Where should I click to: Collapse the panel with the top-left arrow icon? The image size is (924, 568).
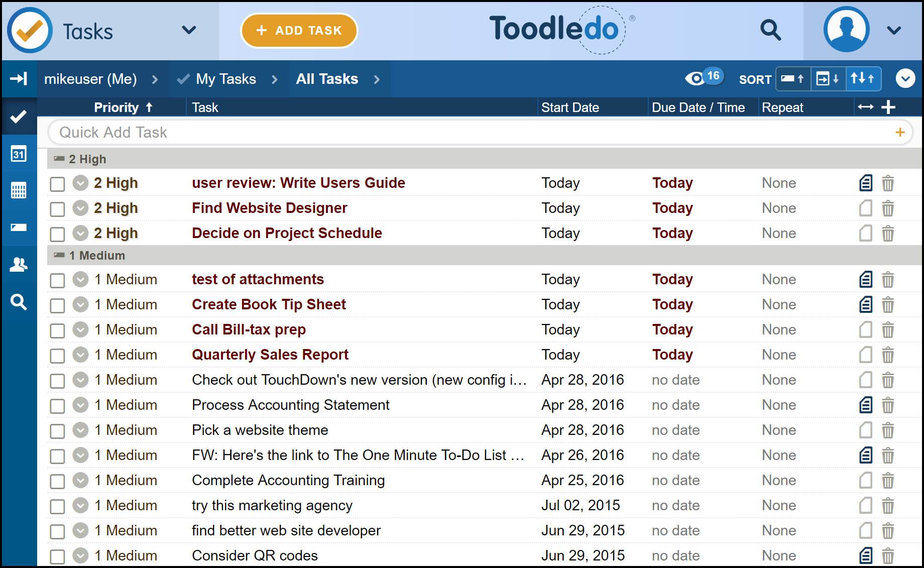(19, 78)
